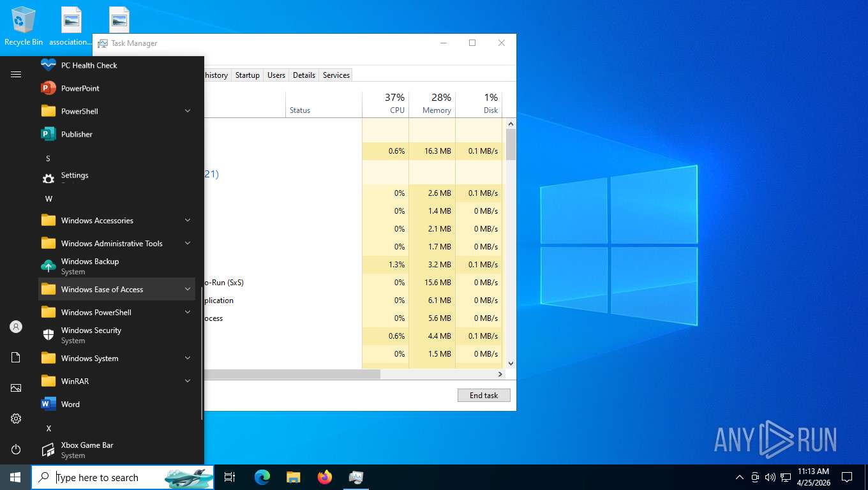
Task: Launch Firefox from taskbar
Action: [325, 477]
